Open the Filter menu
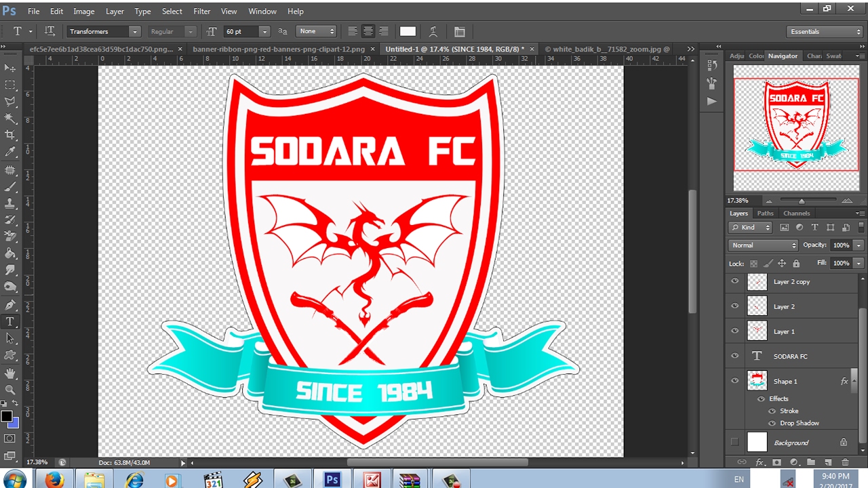 tap(201, 12)
